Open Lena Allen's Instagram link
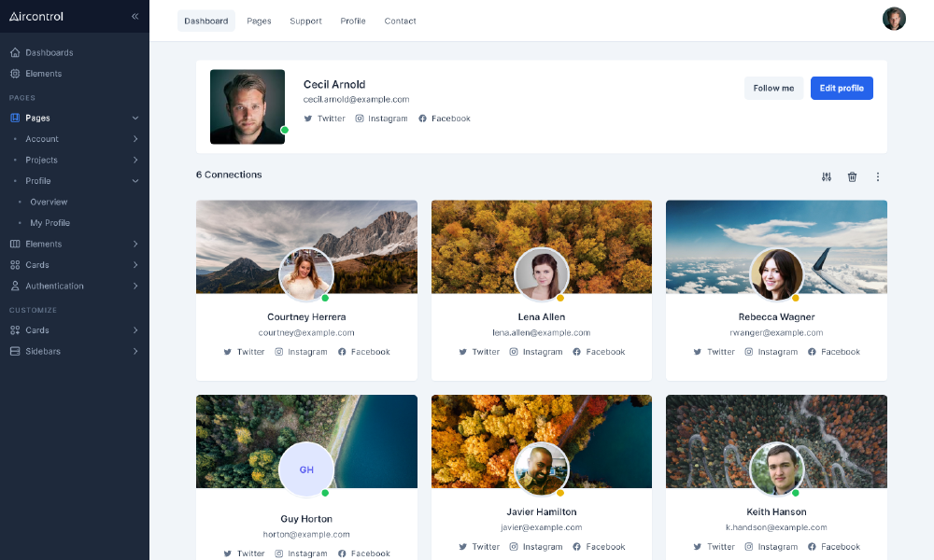Viewport: 934px width, 560px height. tap(536, 352)
